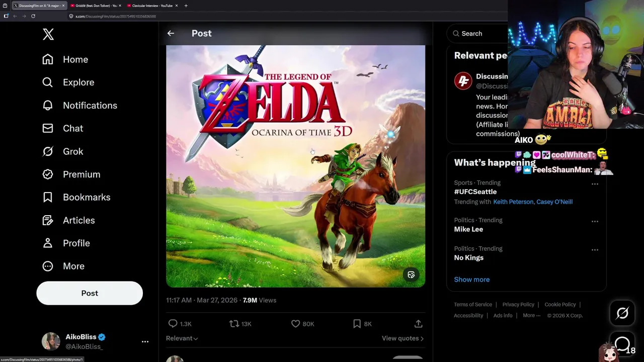644x362 pixels.
Task: Open more options for #UFCSeattle trend
Action: (595, 184)
